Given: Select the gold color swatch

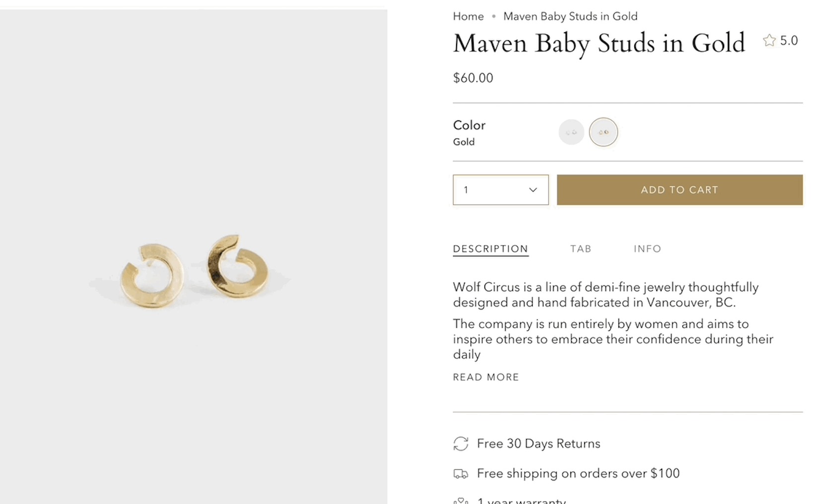Looking at the screenshot, I should click(603, 132).
